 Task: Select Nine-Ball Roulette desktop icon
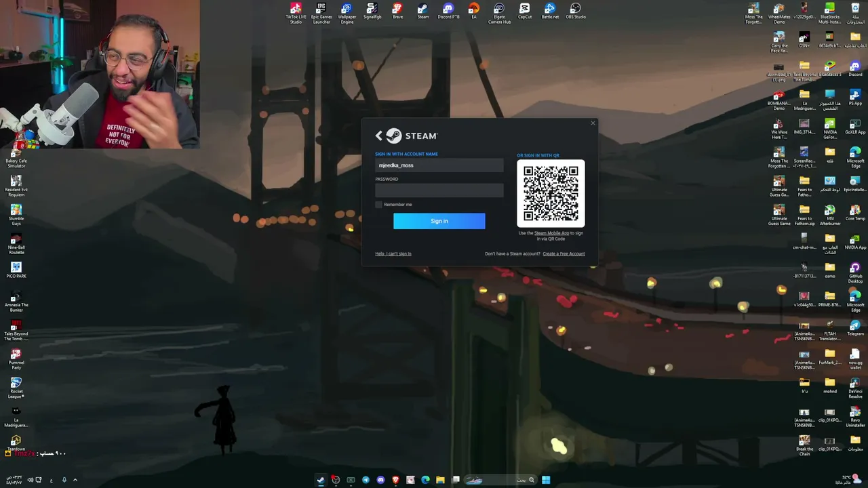point(16,244)
